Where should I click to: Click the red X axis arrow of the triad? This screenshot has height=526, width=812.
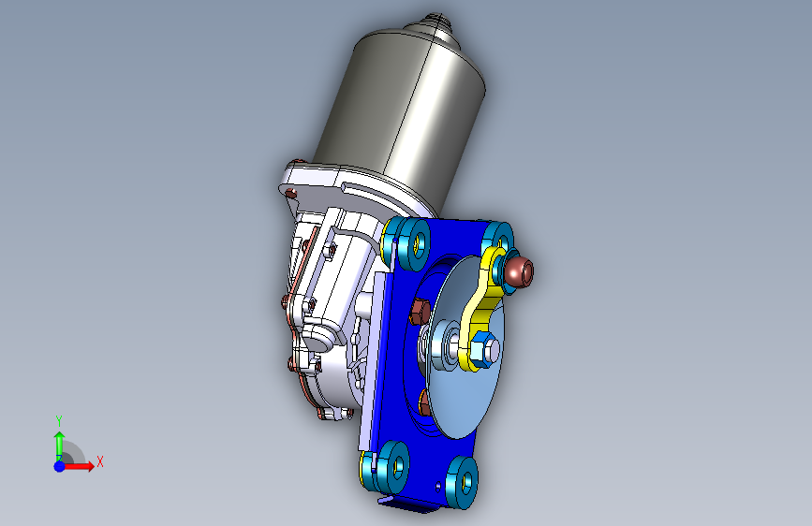click(x=79, y=466)
